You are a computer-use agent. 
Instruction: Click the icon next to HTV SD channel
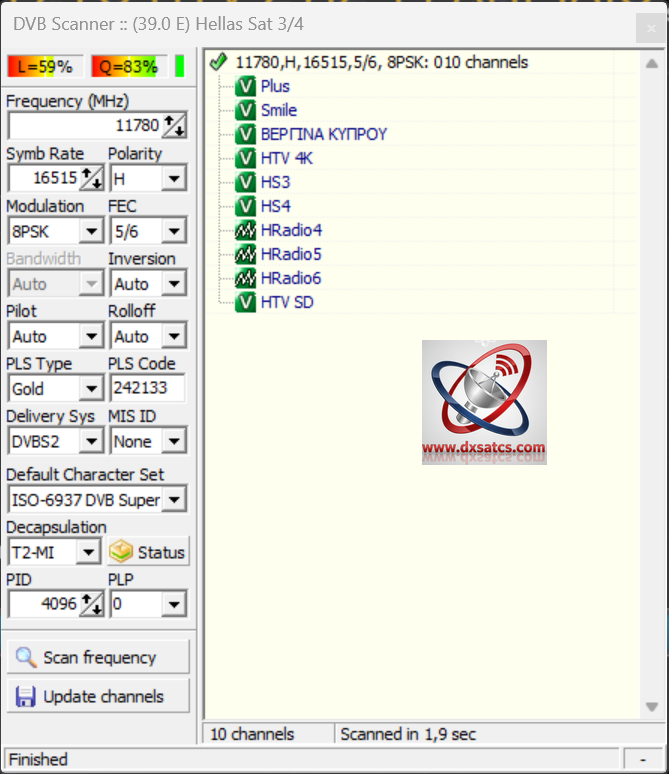[245, 302]
